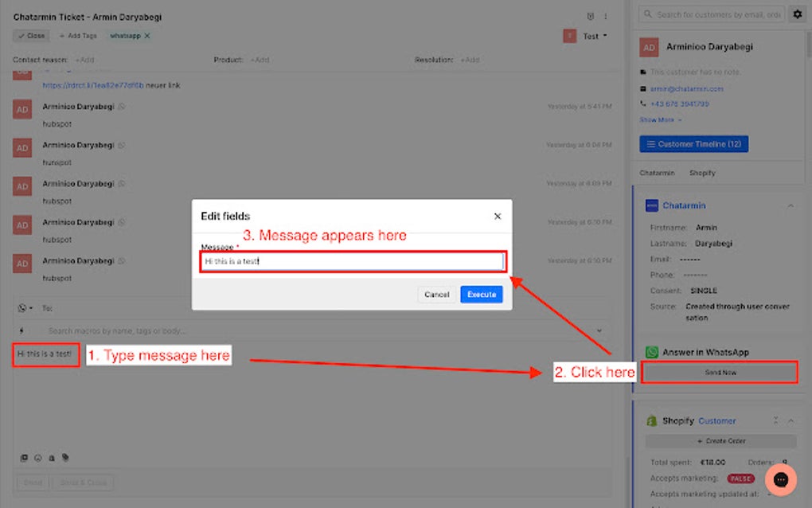Screen dimensions: 812x508
Task: Switch to the Shopify tab
Action: tap(702, 173)
